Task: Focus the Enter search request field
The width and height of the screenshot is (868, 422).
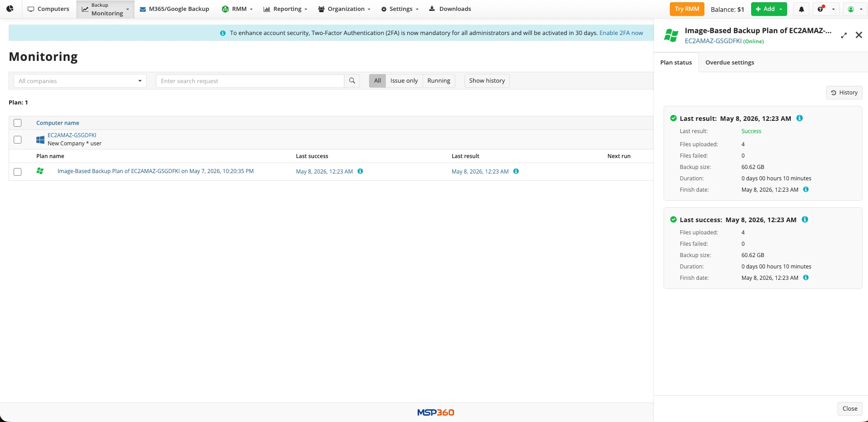Action: coord(250,81)
